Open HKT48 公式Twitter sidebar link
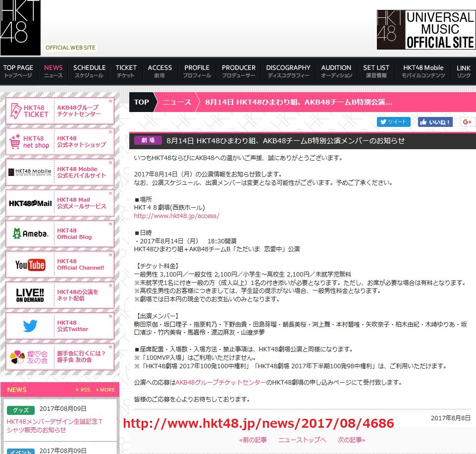This screenshot has height=454, width=476. (x=73, y=326)
